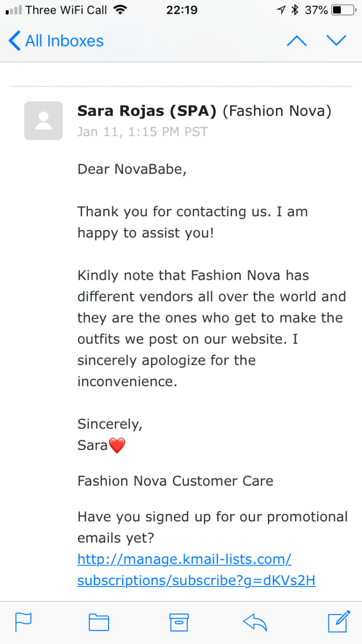Select the Jan 11 timestamp
This screenshot has width=362, height=644.
142,131
